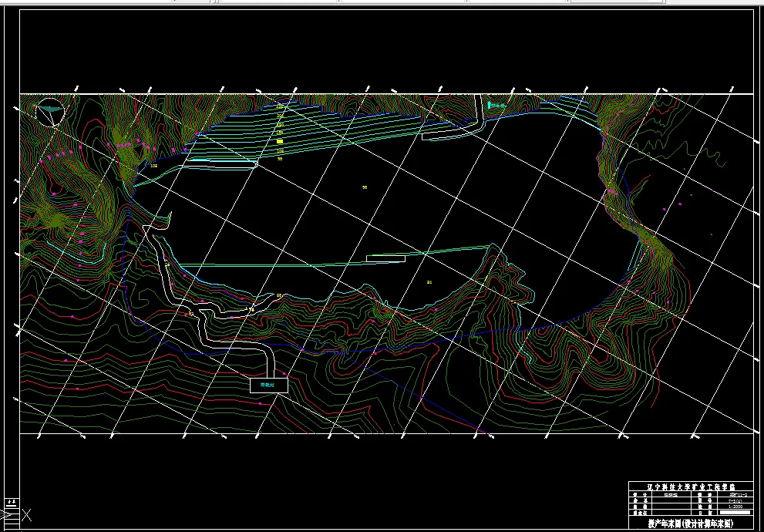Viewport: 764px width, 532px height.
Task: Select the yellow square marker on pit benches
Action: [x=280, y=141]
